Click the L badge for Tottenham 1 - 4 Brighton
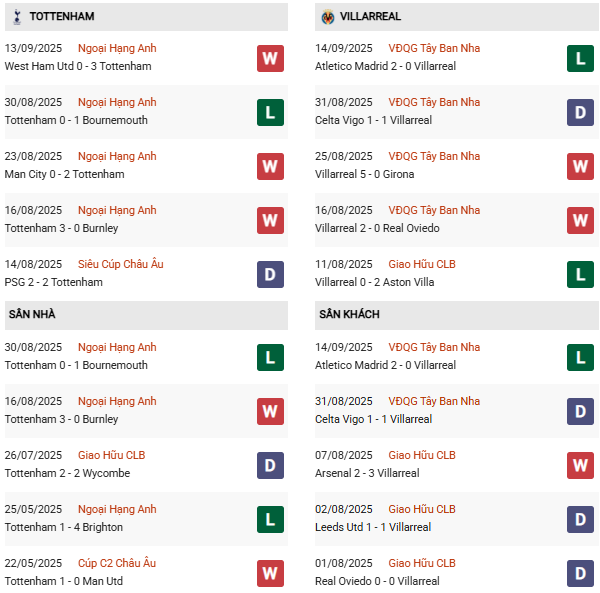The image size is (600, 593). 270,519
